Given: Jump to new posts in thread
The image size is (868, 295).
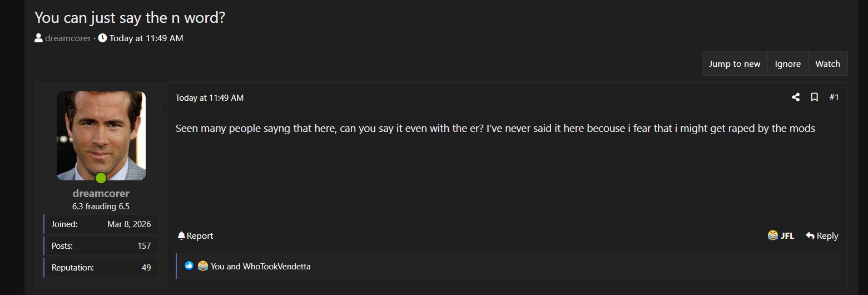Looking at the screenshot, I should point(735,63).
